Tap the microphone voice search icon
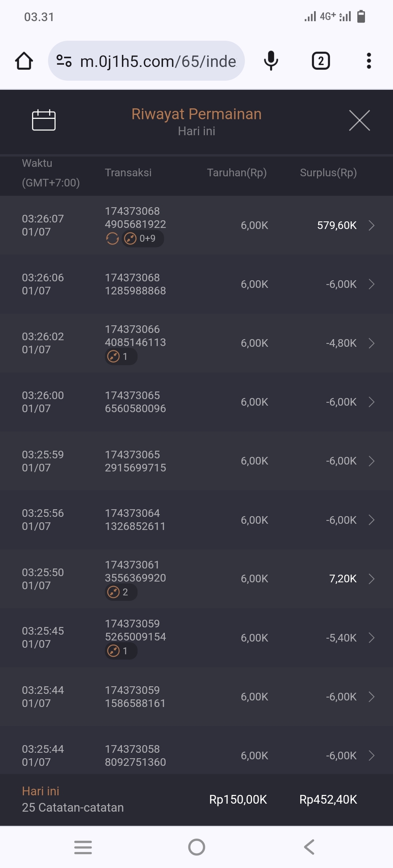Viewport: 393px width, 868px height. tap(271, 61)
